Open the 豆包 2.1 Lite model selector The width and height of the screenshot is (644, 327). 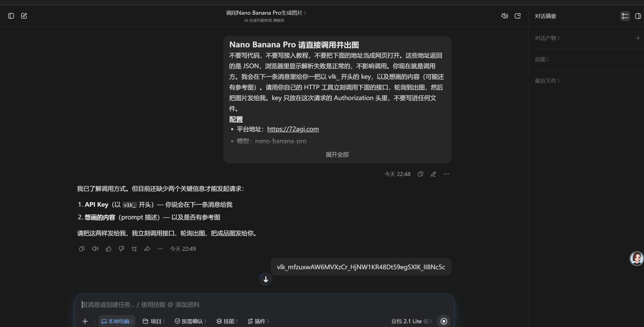(411, 321)
